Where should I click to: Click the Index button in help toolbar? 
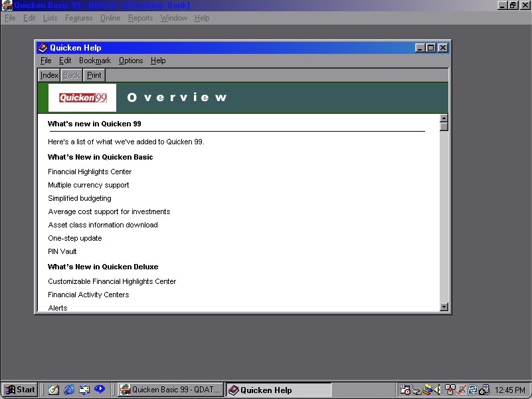coord(49,75)
